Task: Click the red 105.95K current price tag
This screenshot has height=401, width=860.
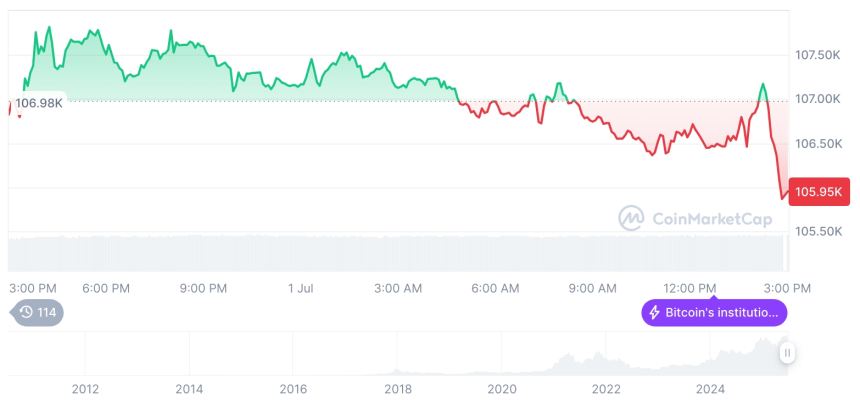Action: (818, 191)
